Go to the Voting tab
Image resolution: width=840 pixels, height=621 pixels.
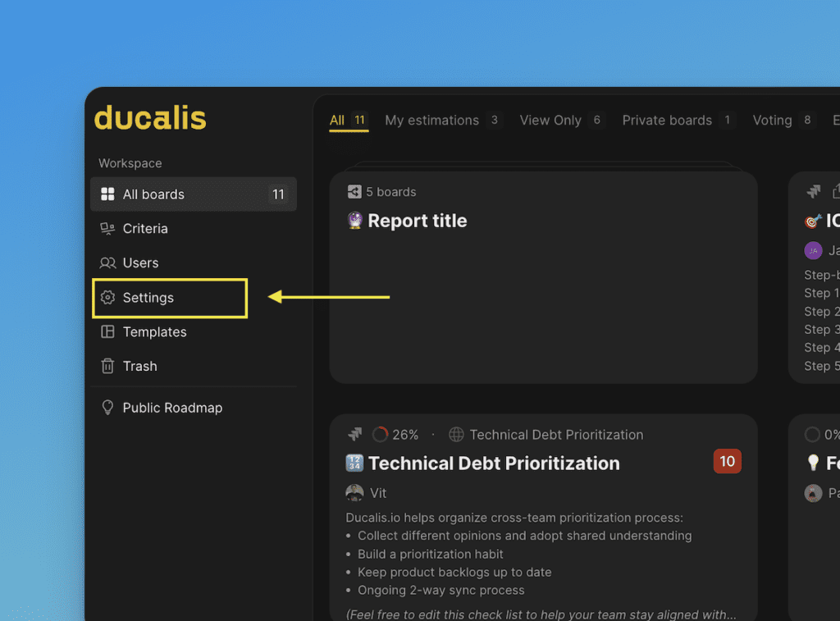coord(772,121)
